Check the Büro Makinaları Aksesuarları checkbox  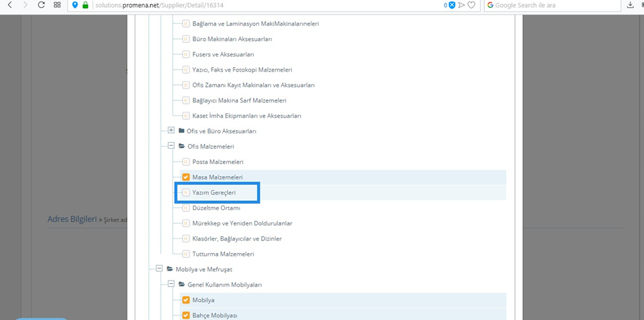point(186,39)
